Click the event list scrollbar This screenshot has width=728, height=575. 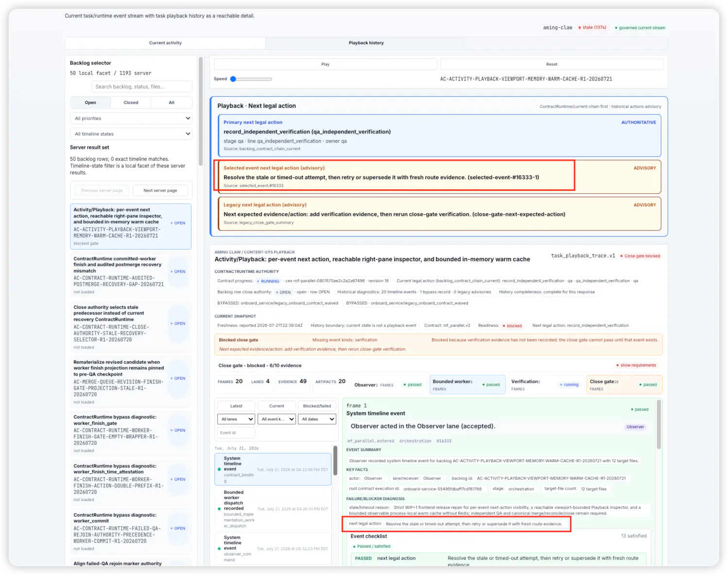[x=335, y=460]
